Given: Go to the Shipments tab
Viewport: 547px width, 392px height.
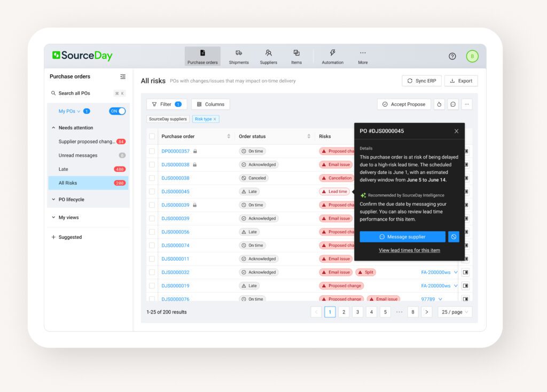Looking at the screenshot, I should coord(239,57).
